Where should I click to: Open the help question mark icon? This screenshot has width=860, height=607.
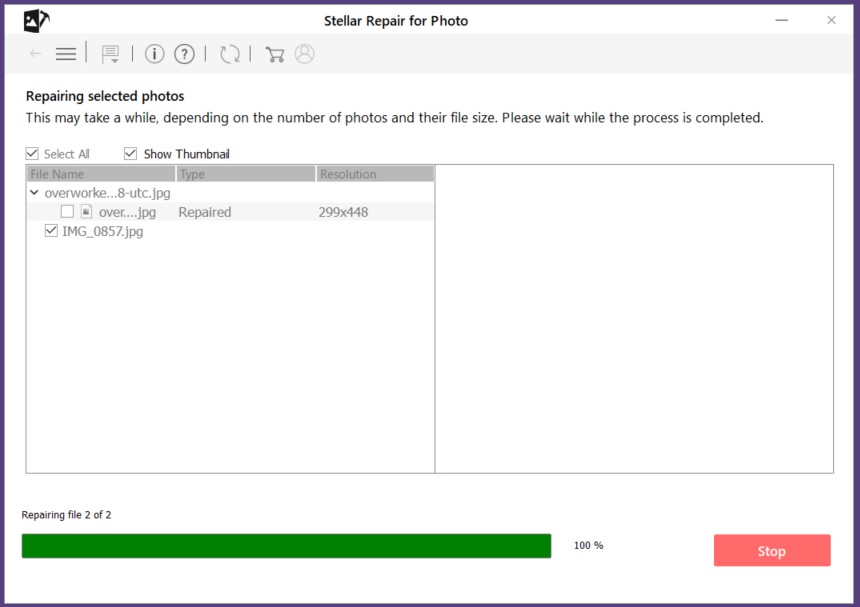click(184, 54)
